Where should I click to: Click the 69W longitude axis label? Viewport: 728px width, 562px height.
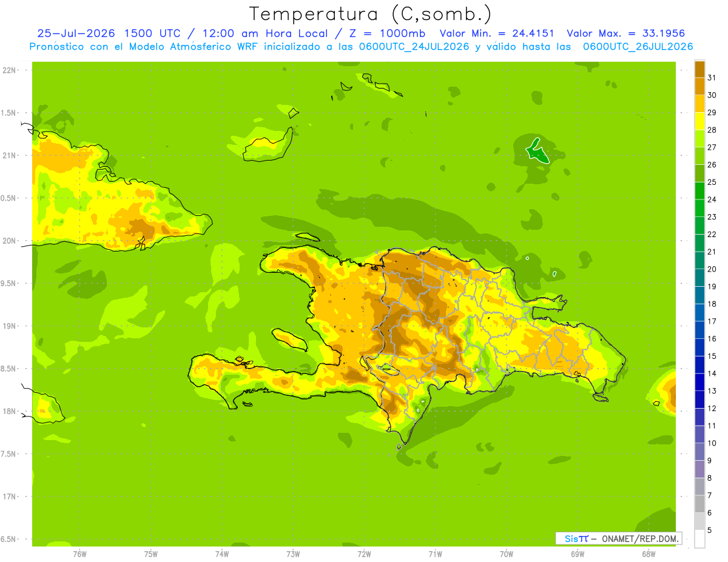[x=578, y=554]
